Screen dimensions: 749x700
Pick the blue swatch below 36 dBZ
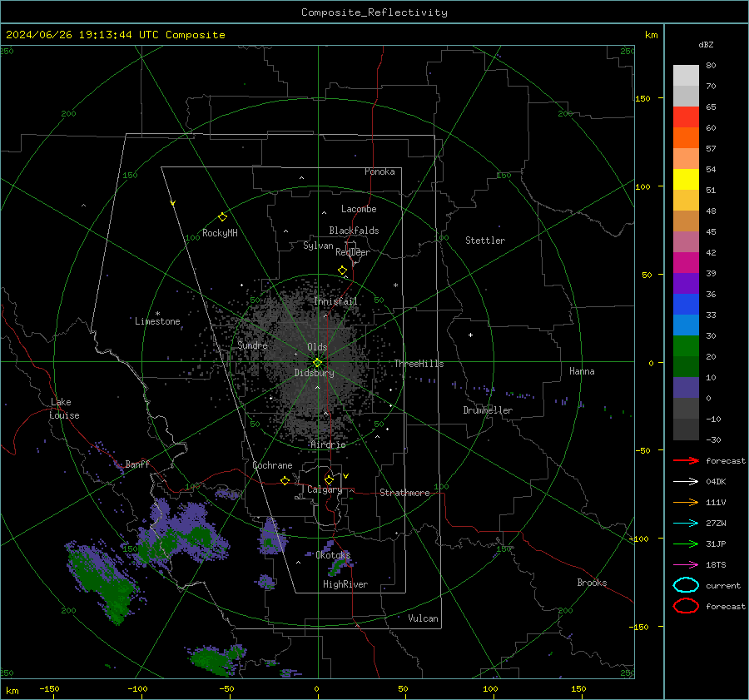click(686, 304)
